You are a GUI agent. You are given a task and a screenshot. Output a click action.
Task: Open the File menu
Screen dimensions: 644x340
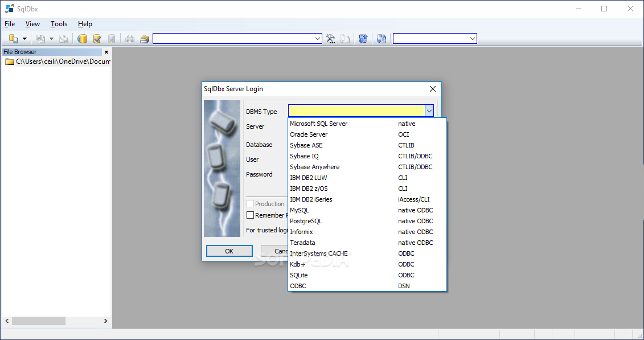(x=10, y=24)
